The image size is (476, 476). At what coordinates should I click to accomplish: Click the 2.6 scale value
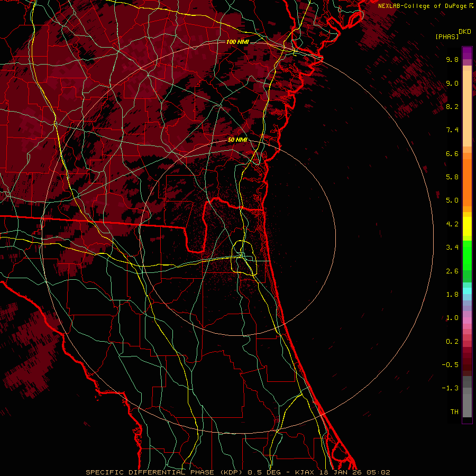452,271
